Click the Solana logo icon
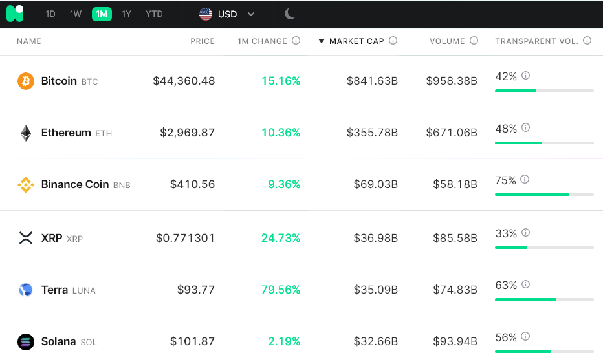 click(x=26, y=342)
